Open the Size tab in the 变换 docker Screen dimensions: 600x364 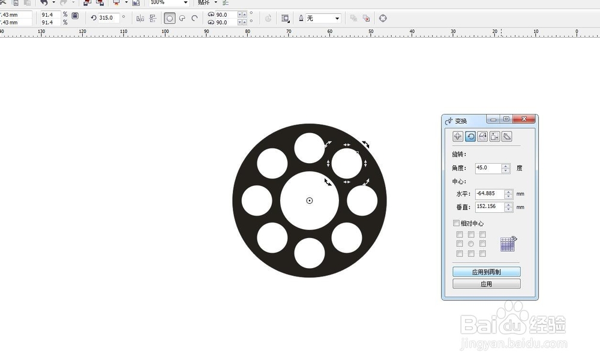tap(495, 137)
